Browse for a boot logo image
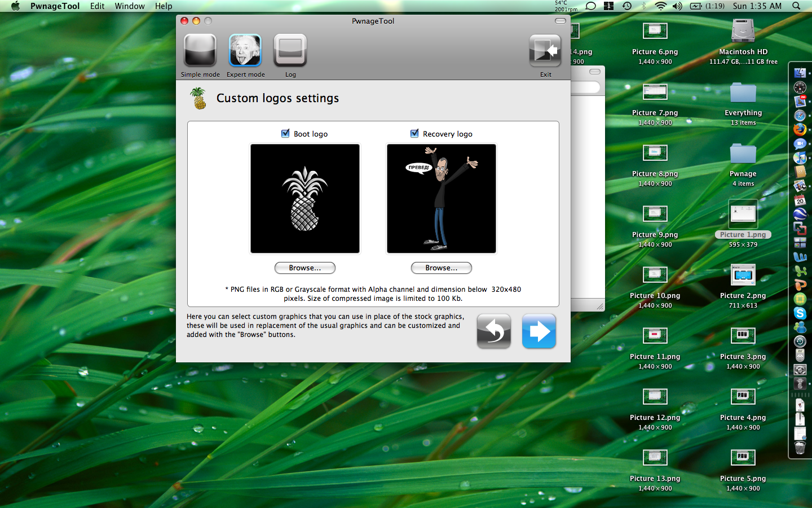Image resolution: width=812 pixels, height=508 pixels. 305,268
